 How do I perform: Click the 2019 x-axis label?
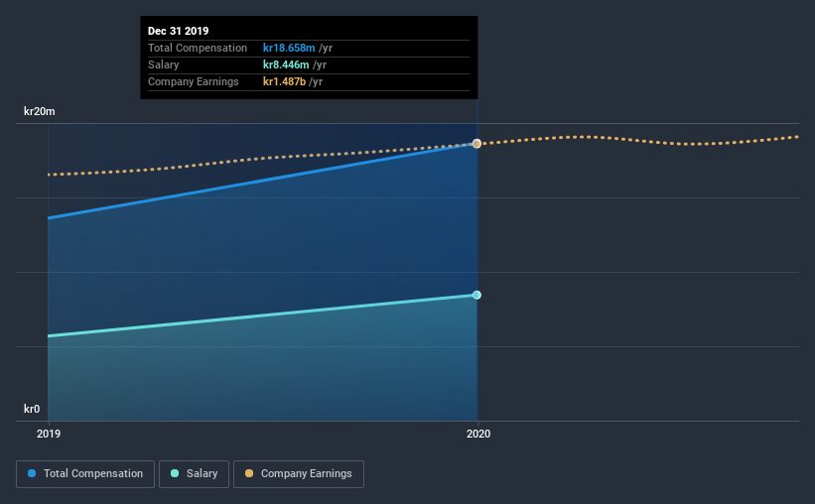pyautogui.click(x=49, y=434)
